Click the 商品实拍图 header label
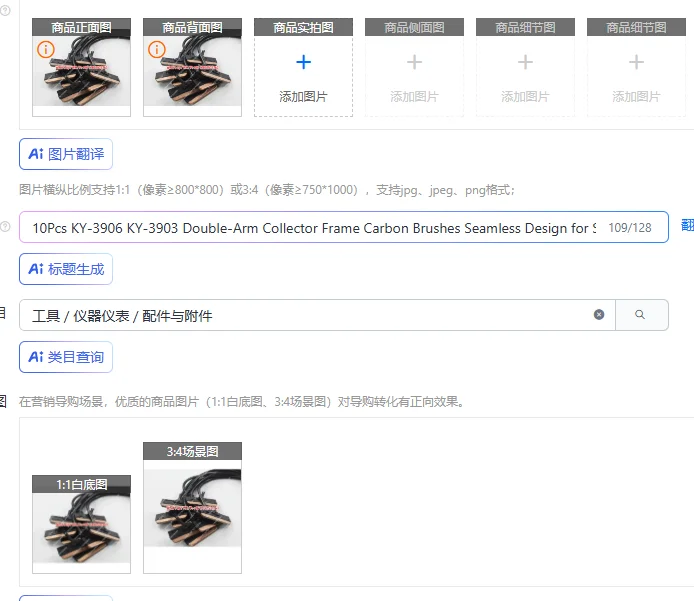The image size is (694, 601). [303, 27]
